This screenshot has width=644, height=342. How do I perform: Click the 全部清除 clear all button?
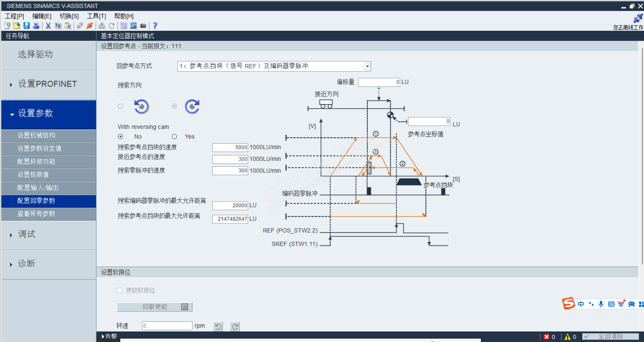(610, 337)
